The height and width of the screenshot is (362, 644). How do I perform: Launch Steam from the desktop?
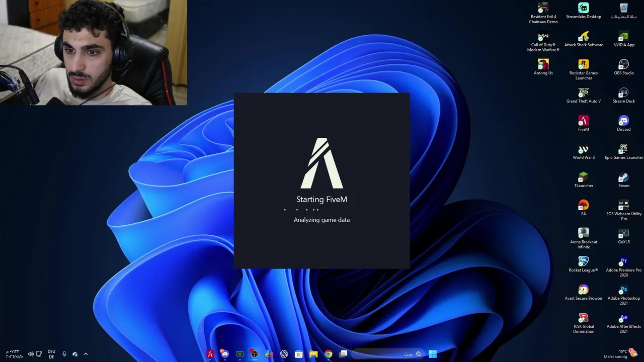623,180
